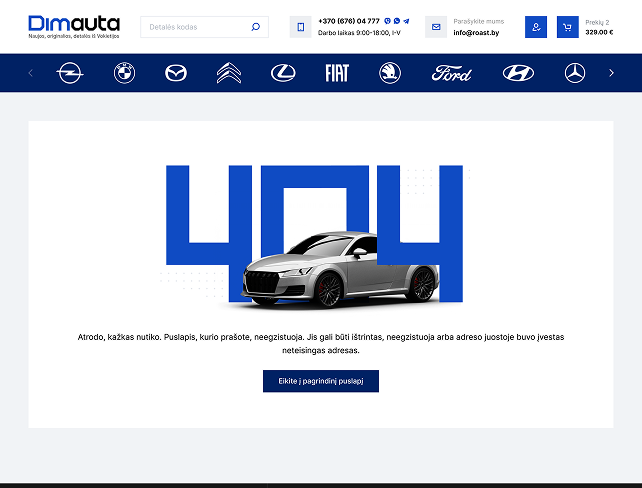Click the Telegram contact icon

(x=407, y=21)
